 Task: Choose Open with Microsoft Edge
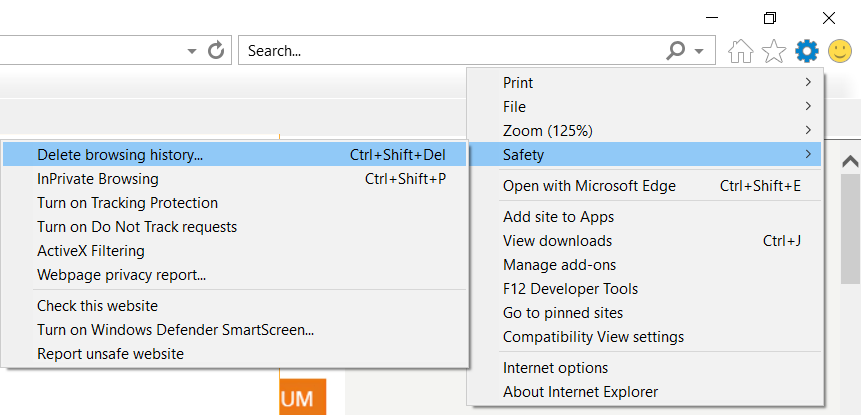click(x=589, y=186)
